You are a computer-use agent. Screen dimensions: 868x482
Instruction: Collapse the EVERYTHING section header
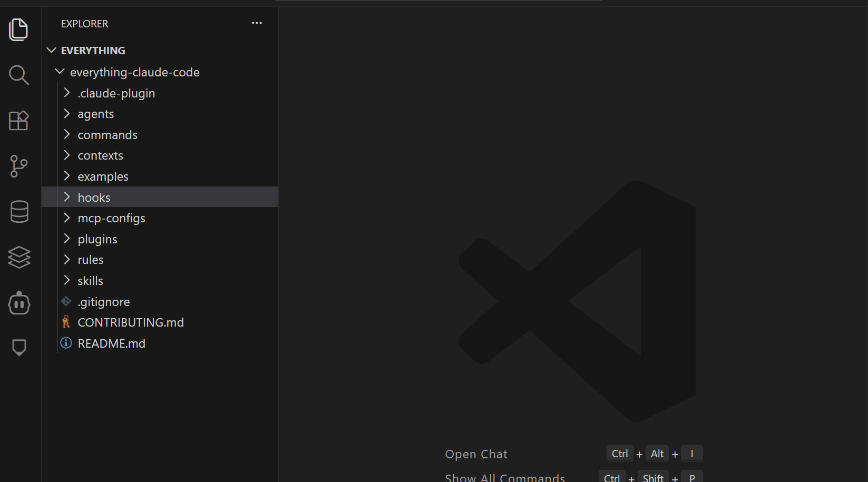click(160, 51)
